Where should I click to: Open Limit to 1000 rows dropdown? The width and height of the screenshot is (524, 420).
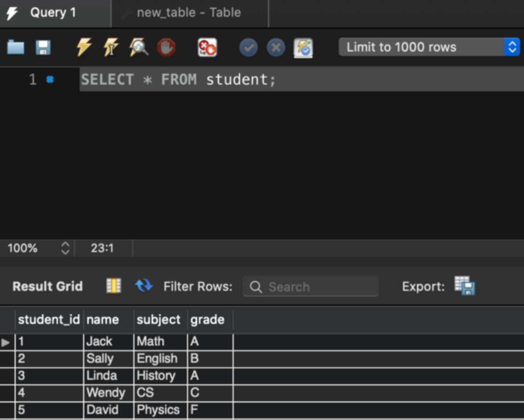click(429, 47)
